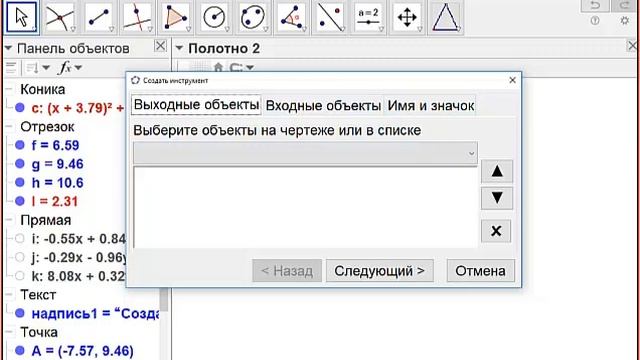Viewport: 640px width, 360px height.
Task: Select the line j: -0.29x entry
Action: (x=78, y=257)
